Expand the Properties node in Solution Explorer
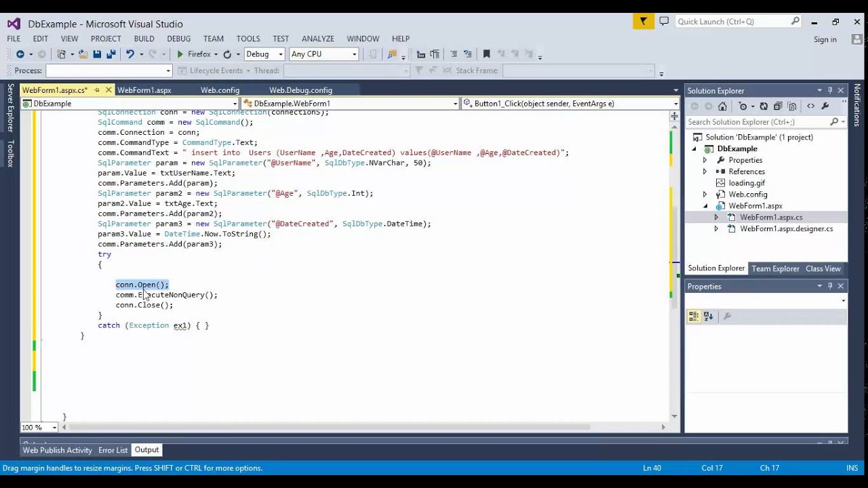The height and width of the screenshot is (488, 868). (705, 160)
